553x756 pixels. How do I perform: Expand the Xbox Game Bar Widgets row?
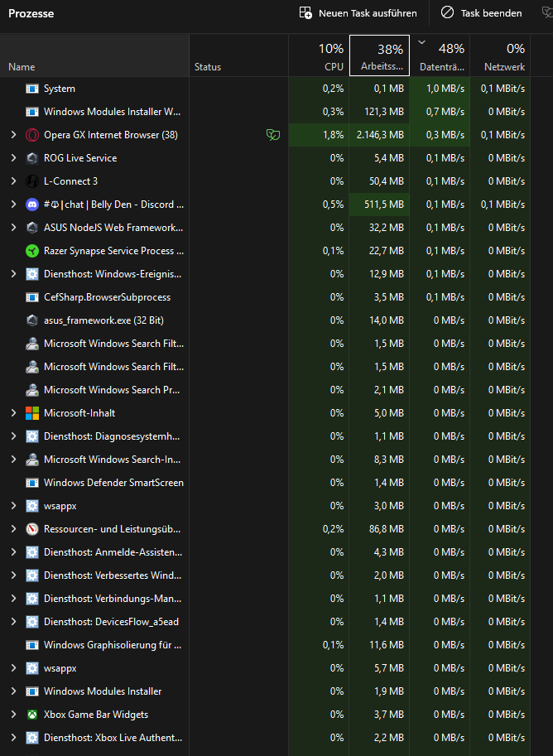[x=13, y=715]
